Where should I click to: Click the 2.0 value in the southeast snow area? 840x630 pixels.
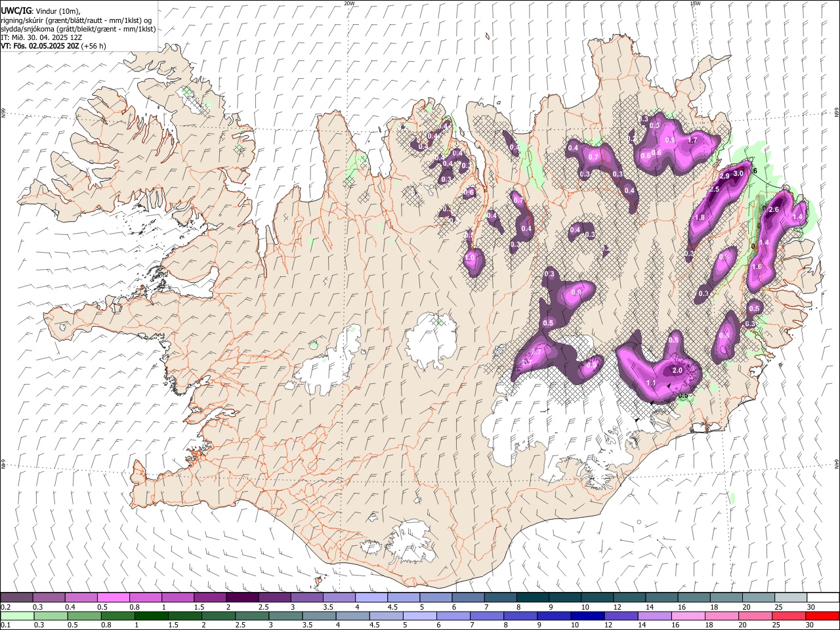[x=677, y=371]
